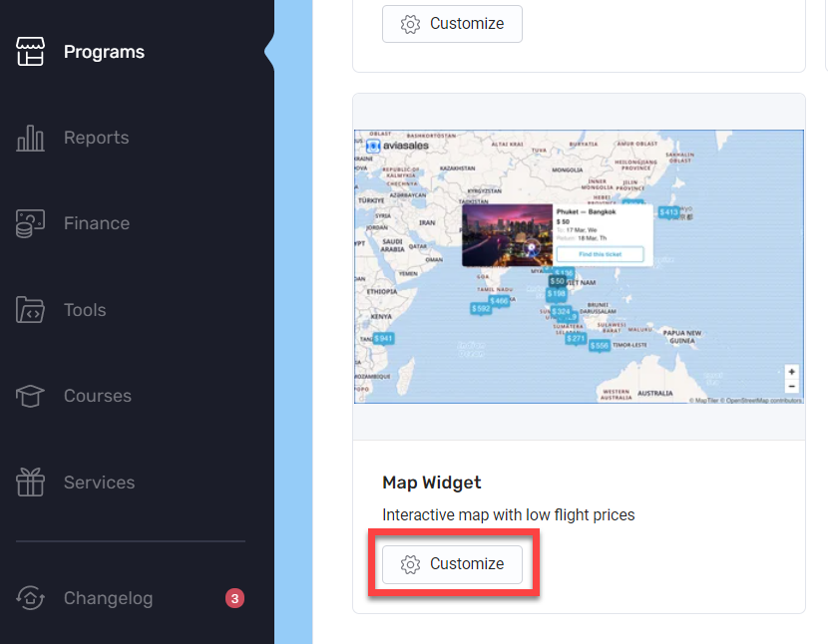Click the Tools code folder icon
The width and height of the screenshot is (828, 644).
[x=30, y=309]
